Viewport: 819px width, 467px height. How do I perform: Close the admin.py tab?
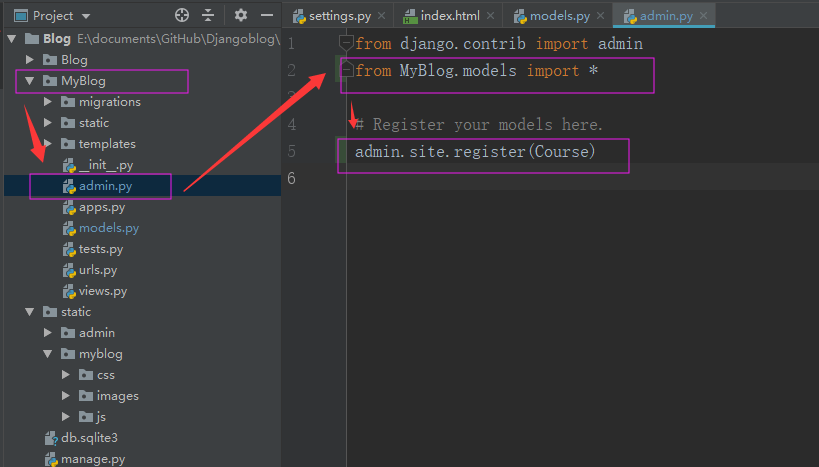pos(704,16)
